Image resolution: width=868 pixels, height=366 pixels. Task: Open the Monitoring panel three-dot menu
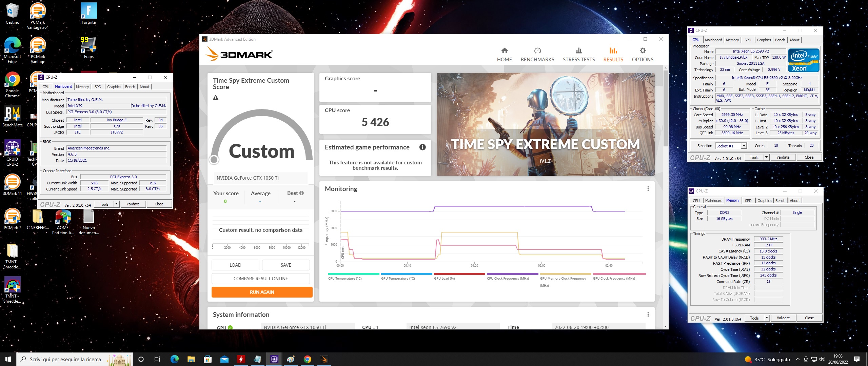click(x=648, y=189)
